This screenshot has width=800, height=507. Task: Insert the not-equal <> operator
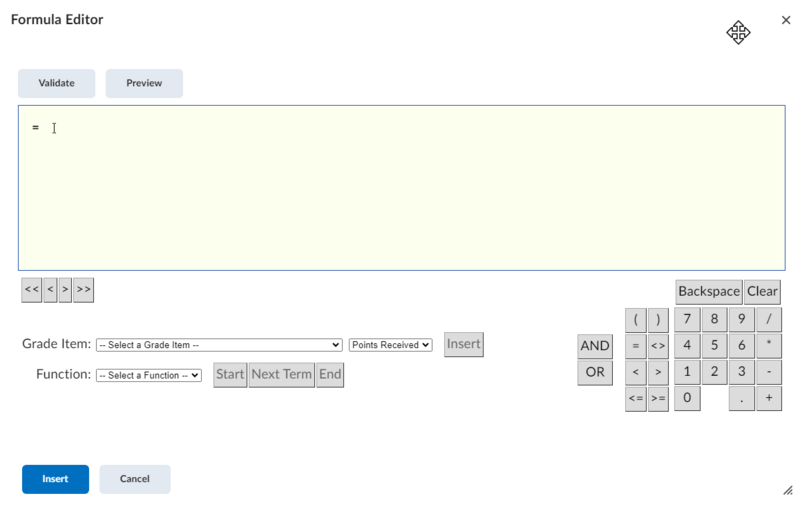tap(658, 346)
